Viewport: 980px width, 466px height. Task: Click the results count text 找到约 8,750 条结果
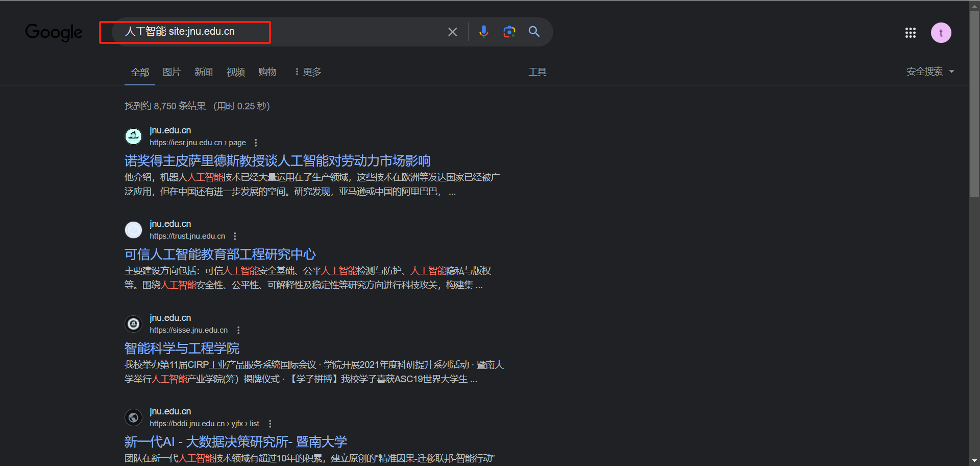pos(165,106)
